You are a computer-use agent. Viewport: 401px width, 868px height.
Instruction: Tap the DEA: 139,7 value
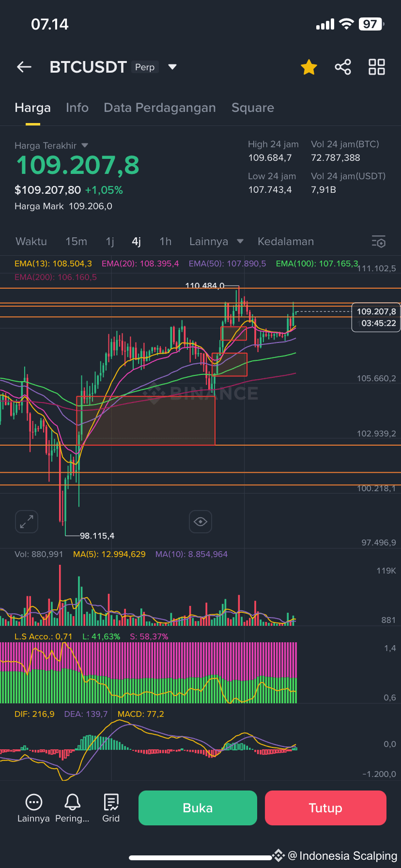click(86, 714)
